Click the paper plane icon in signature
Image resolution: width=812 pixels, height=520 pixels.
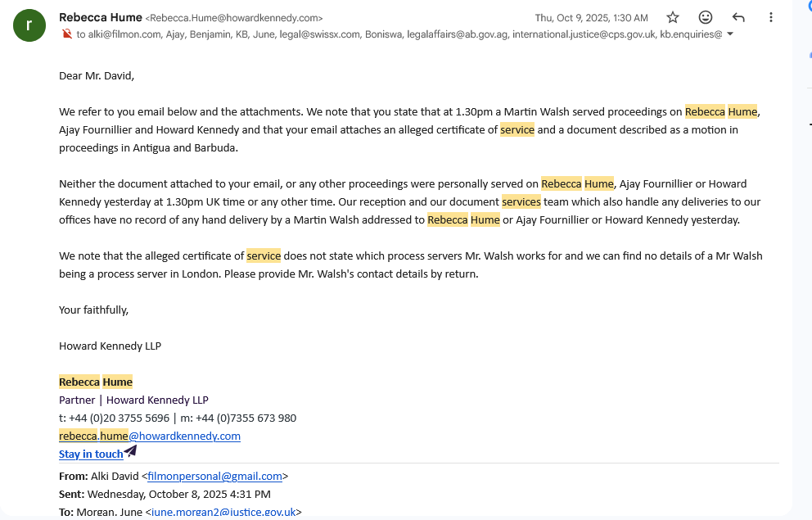(131, 450)
